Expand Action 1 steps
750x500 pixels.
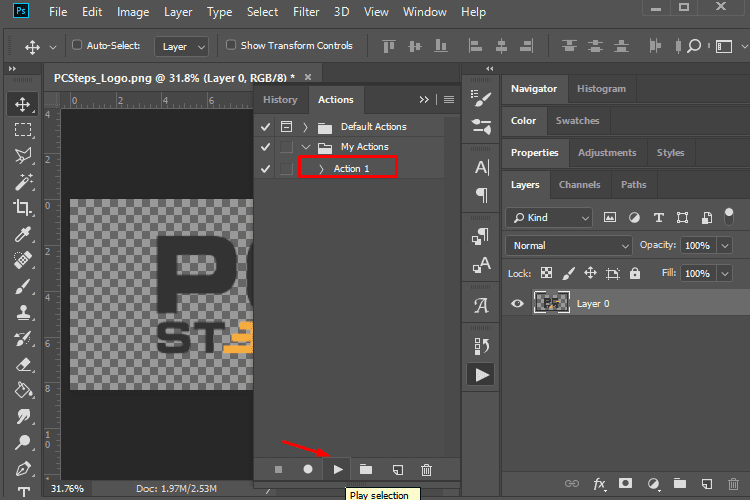tap(321, 169)
